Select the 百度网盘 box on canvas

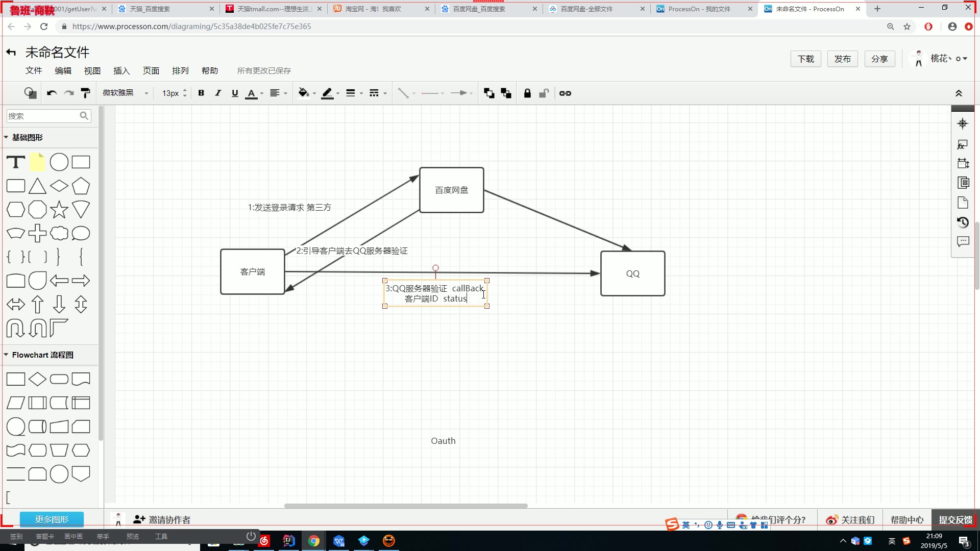point(452,190)
